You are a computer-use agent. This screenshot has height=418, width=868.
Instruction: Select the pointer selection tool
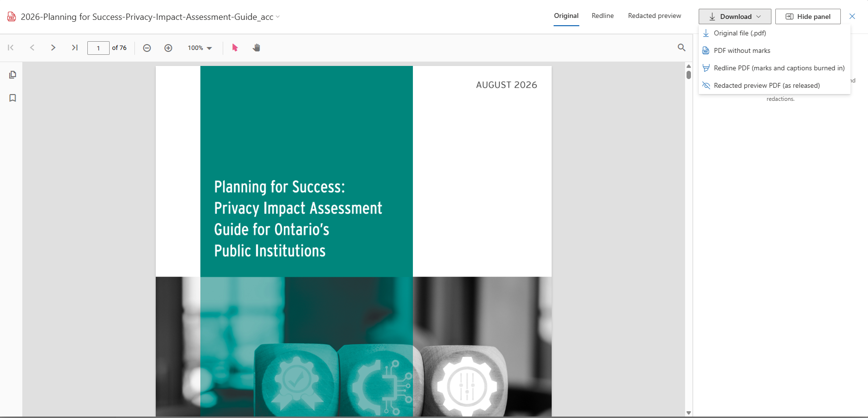tap(235, 48)
